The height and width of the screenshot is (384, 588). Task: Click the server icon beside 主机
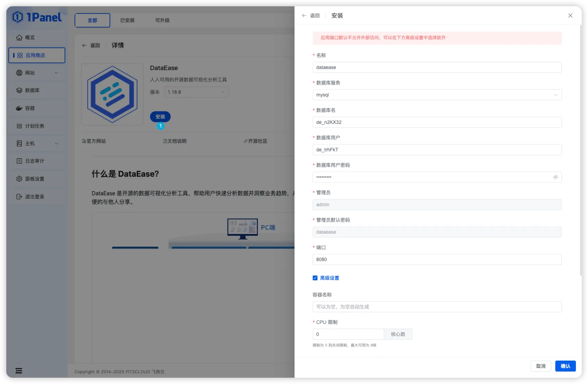click(19, 143)
